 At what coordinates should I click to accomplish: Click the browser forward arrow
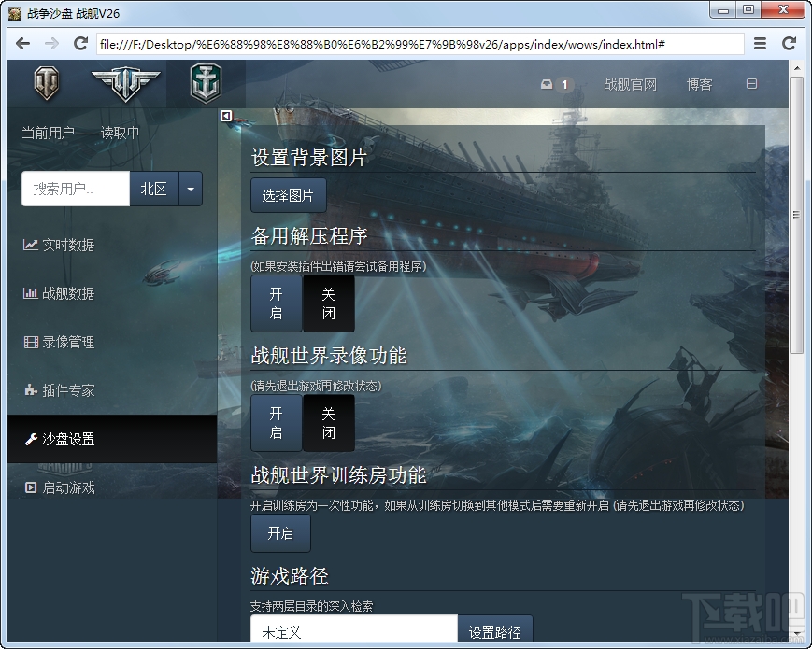point(51,44)
